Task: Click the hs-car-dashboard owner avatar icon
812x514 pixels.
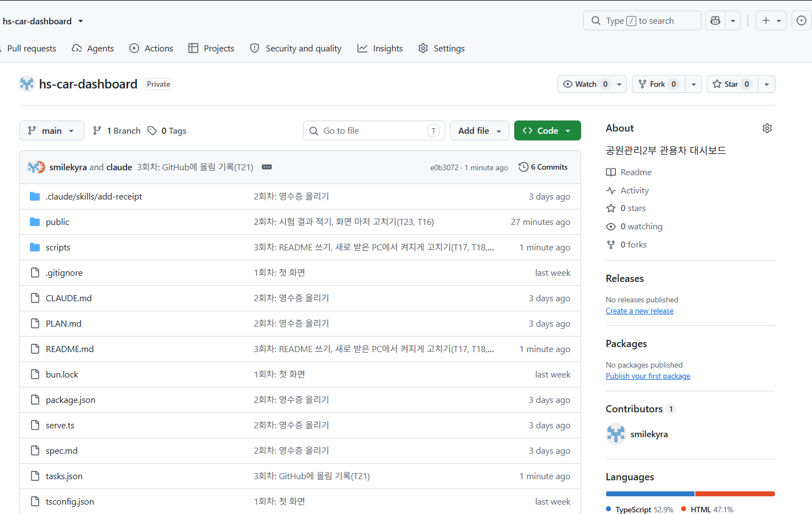Action: coord(27,84)
